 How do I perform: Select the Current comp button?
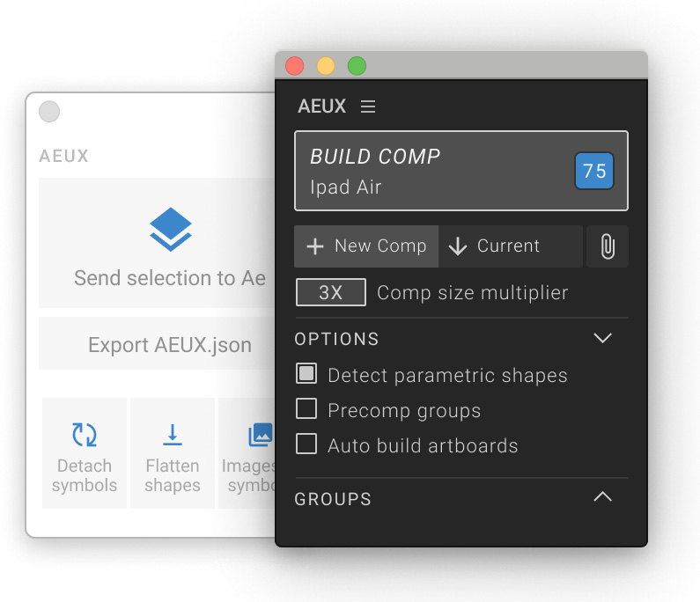coord(511,246)
